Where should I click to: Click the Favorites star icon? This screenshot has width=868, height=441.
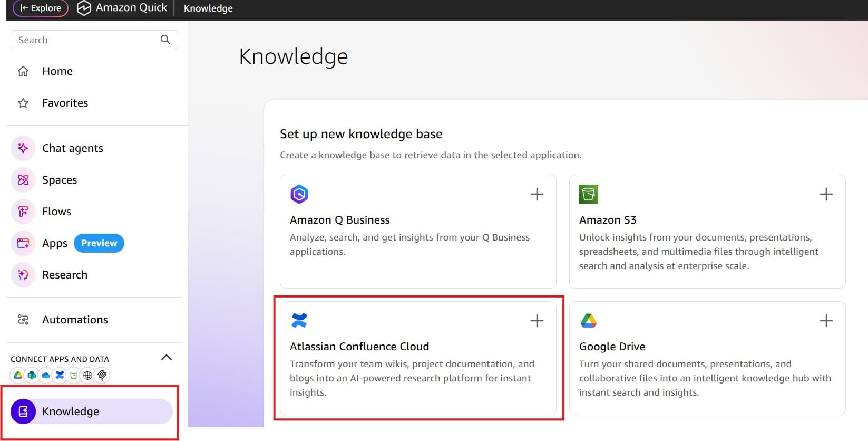[23, 103]
